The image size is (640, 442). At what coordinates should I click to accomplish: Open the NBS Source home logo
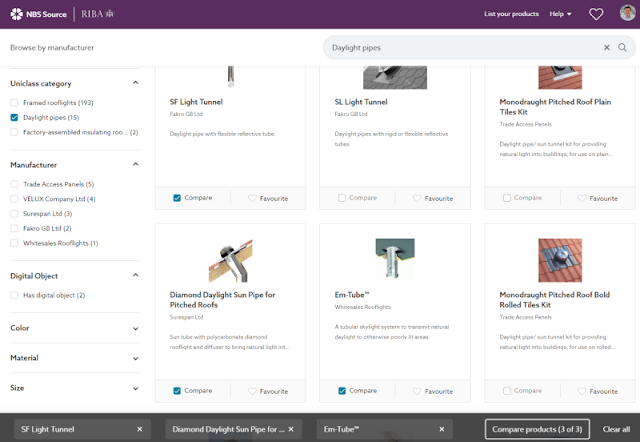(x=38, y=14)
